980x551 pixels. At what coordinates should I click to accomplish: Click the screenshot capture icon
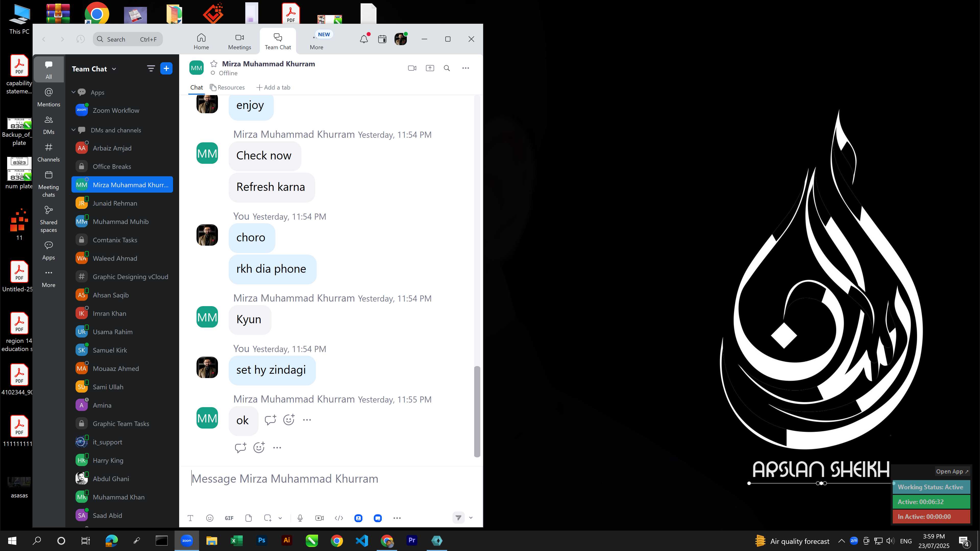[x=268, y=518]
